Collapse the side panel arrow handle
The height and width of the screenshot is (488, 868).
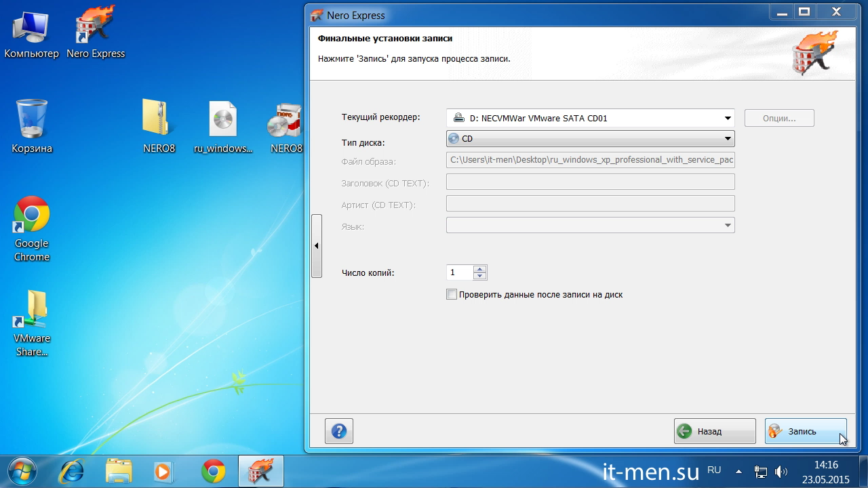[317, 246]
